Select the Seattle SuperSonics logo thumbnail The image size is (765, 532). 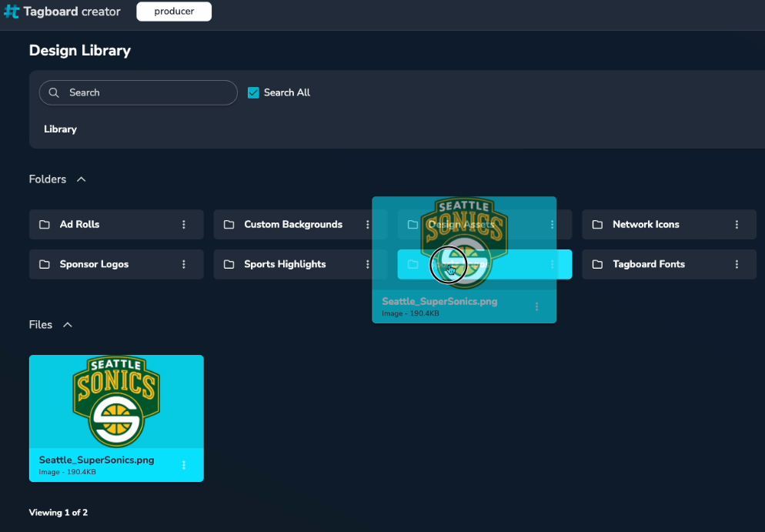(x=116, y=401)
